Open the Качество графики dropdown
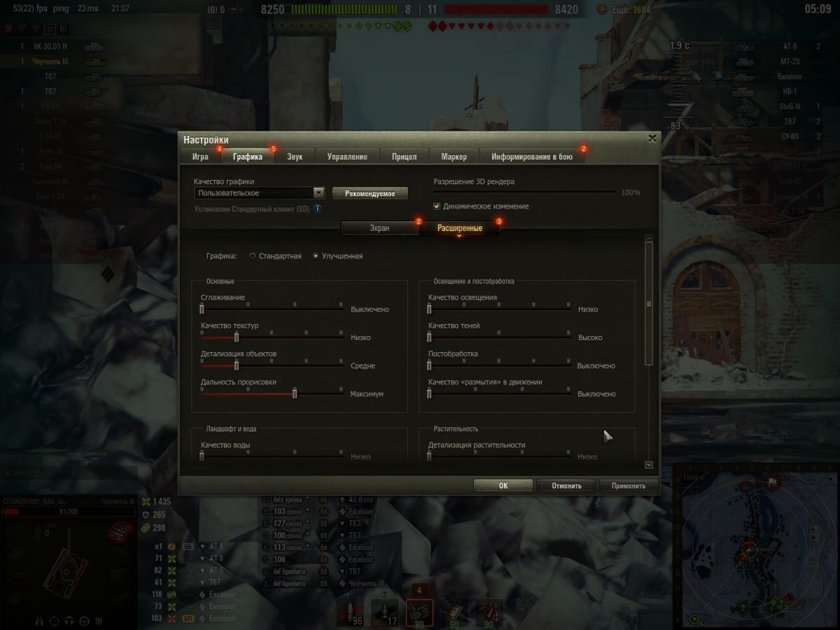Screen dimensions: 840x630 pyautogui.click(x=259, y=192)
